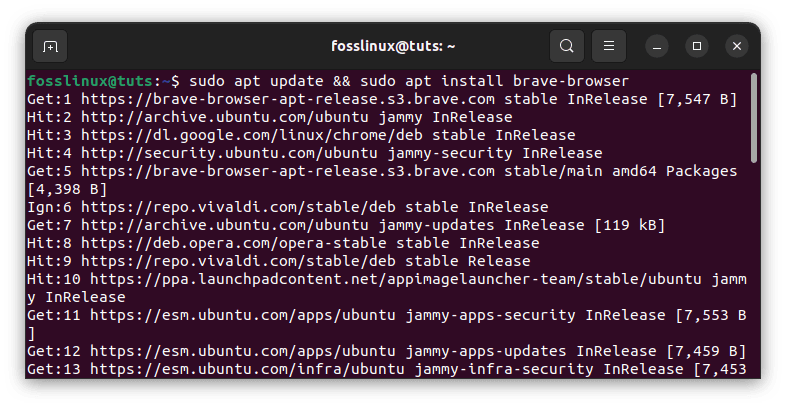
Task: Minimize the terminal window
Action: [657, 46]
